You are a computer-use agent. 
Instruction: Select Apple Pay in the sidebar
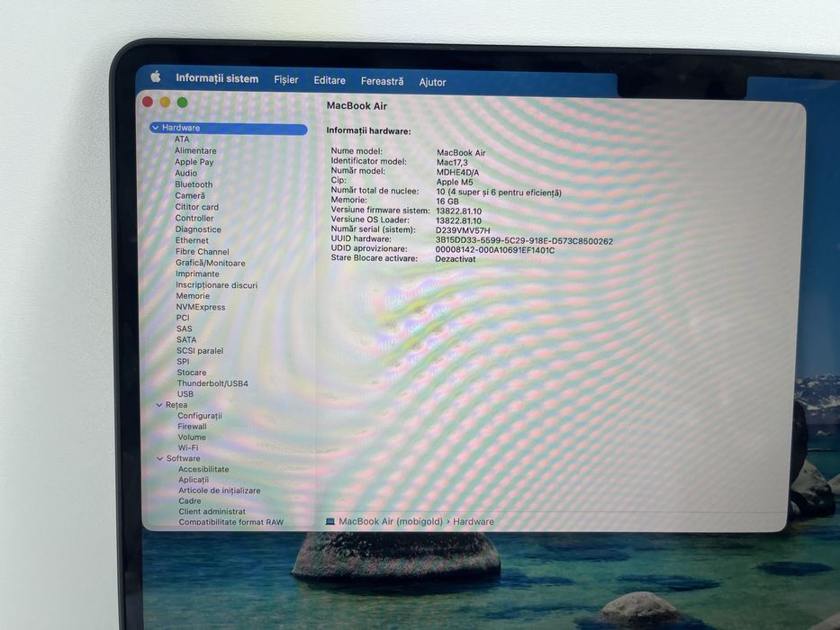tap(194, 162)
